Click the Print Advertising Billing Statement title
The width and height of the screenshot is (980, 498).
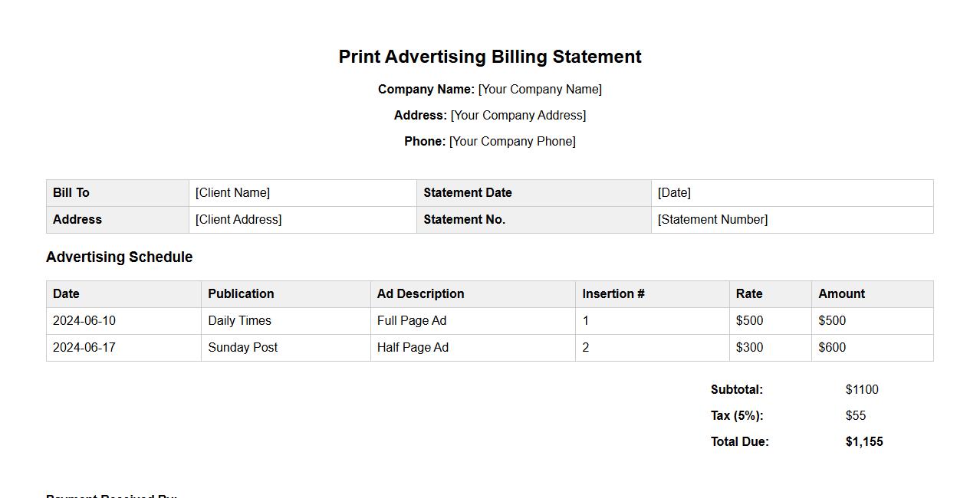pyautogui.click(x=490, y=57)
